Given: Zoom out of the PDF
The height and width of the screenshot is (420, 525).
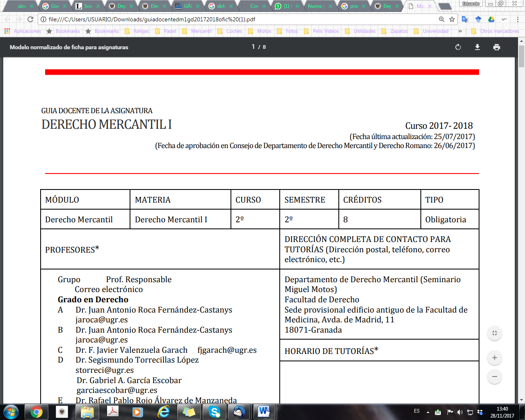Looking at the screenshot, I should tap(495, 377).
